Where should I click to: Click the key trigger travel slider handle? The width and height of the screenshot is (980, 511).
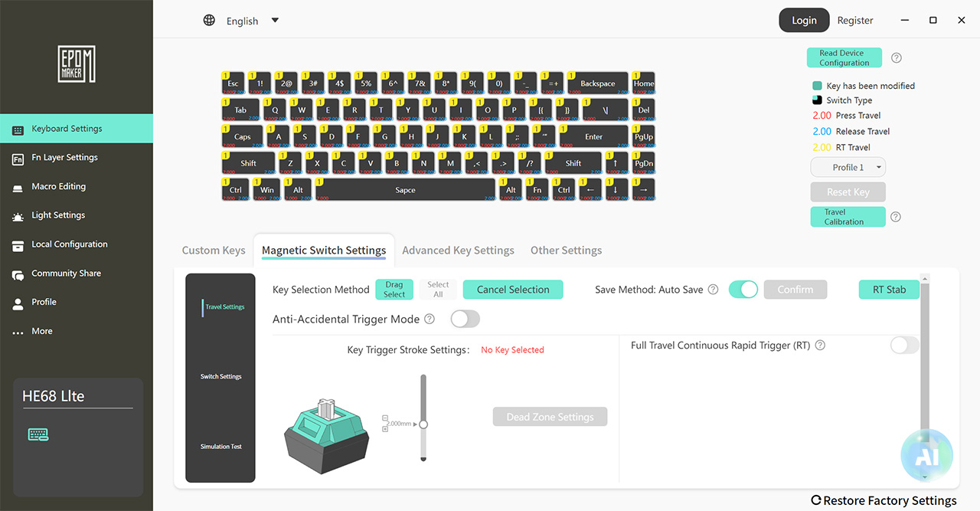(x=423, y=424)
